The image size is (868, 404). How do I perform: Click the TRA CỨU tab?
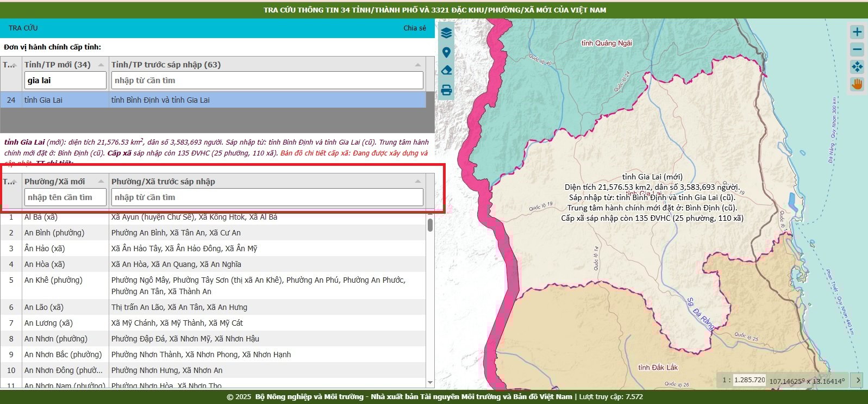(x=23, y=28)
